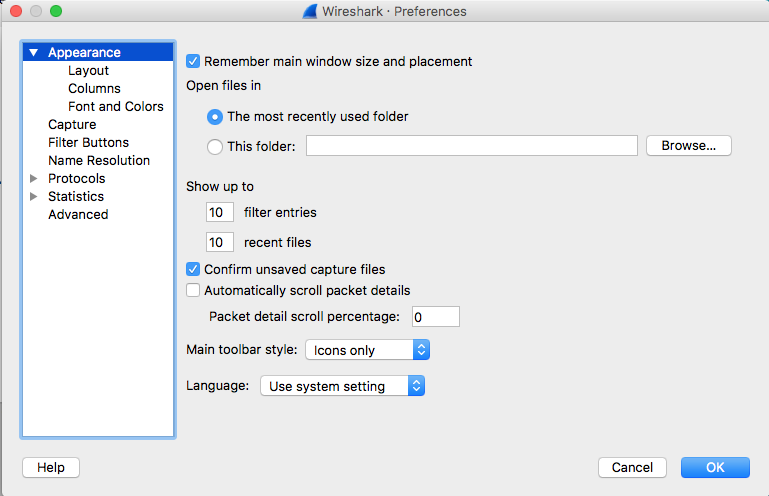Viewport: 769px width, 496px height.
Task: Click the Browse... button
Action: pyautogui.click(x=689, y=146)
